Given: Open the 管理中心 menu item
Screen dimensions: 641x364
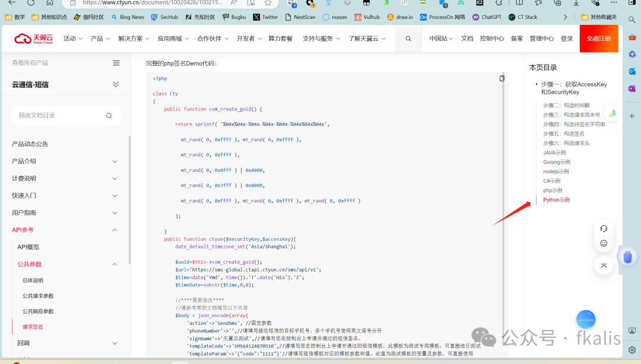Looking at the screenshot, I should pos(542,39).
